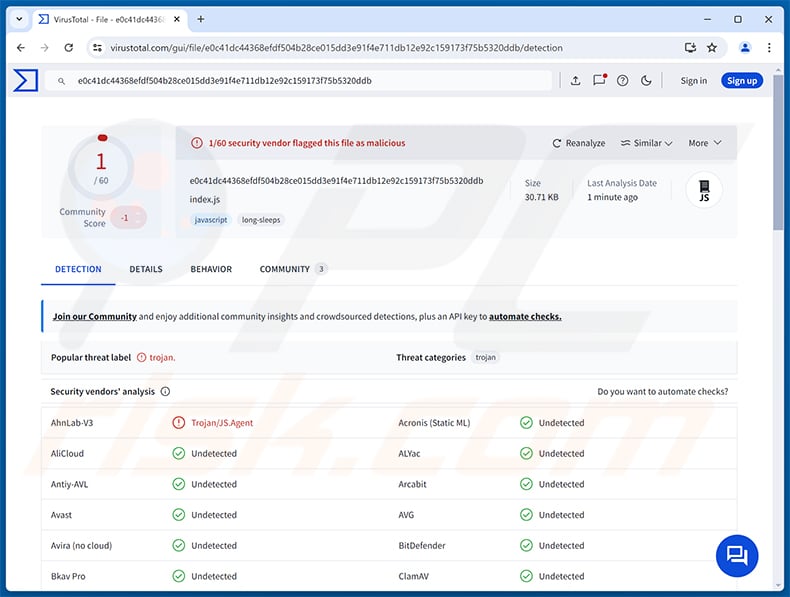The width and height of the screenshot is (790, 597).
Task: Click the Community Score -1 badge
Action: (x=128, y=218)
